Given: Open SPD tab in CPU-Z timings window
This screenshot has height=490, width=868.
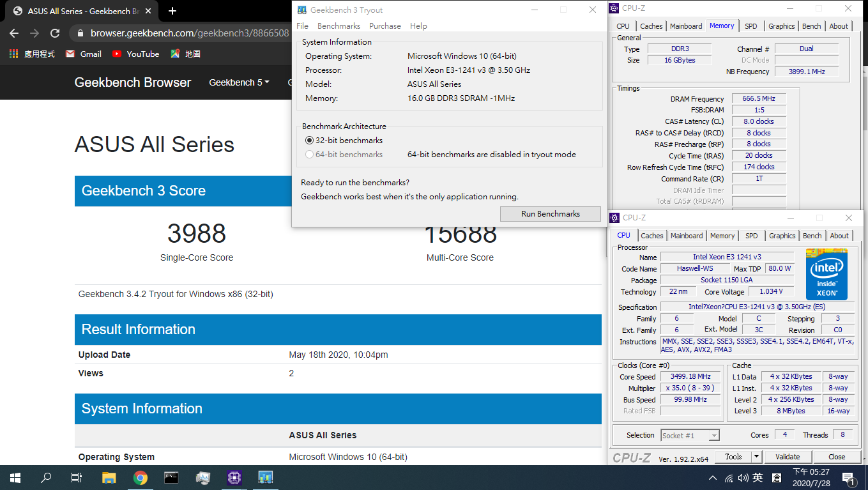Looking at the screenshot, I should coord(751,26).
